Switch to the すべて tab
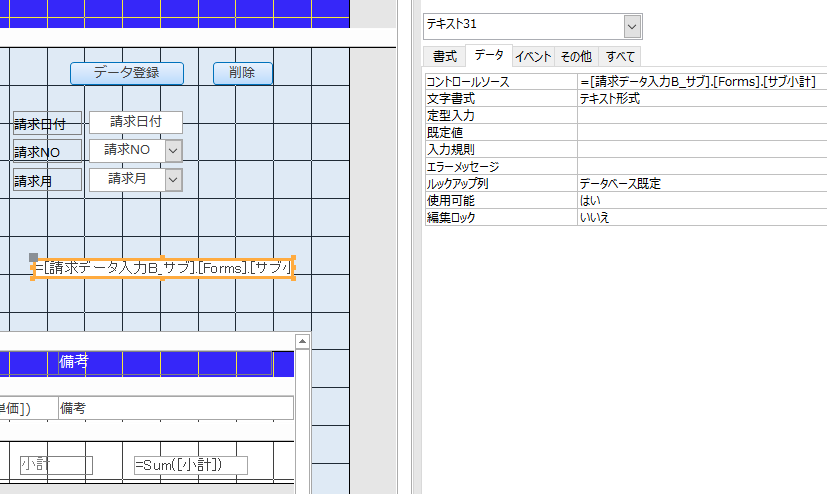 tap(620, 56)
